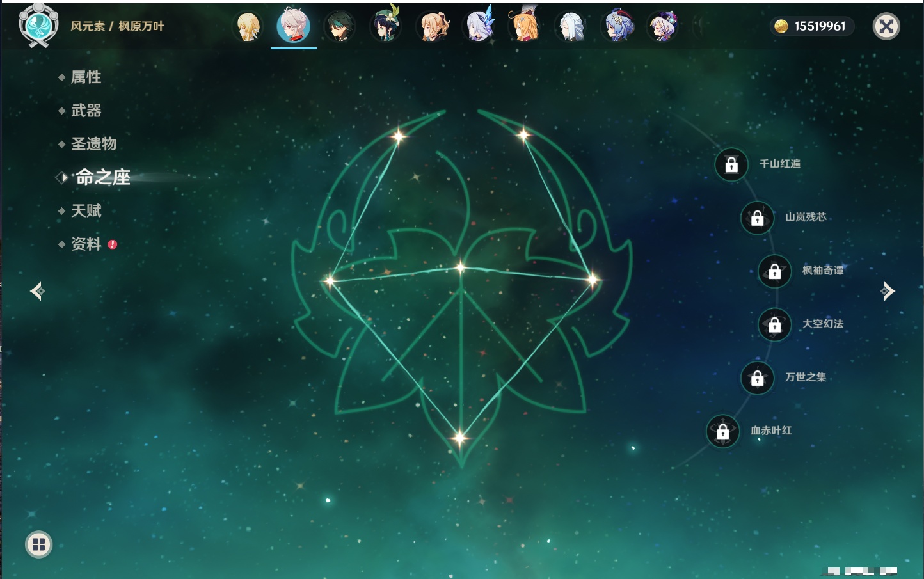Switch to Xiao's dark-haired avatar
The width and height of the screenshot is (924, 579).
(x=339, y=27)
